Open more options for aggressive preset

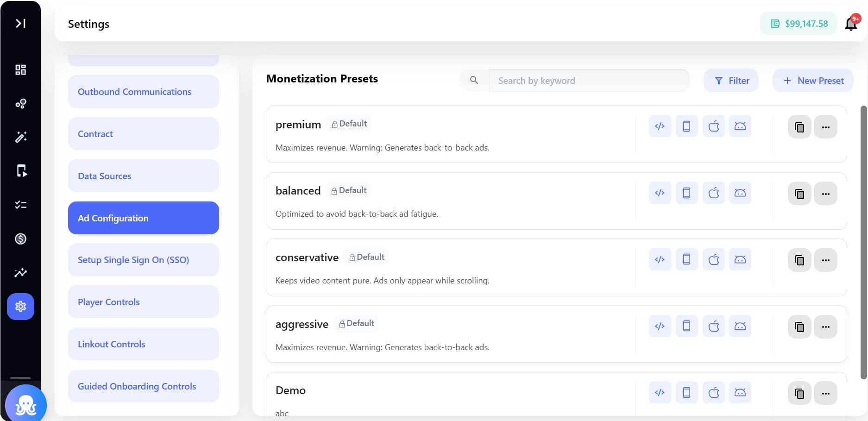[826, 327]
